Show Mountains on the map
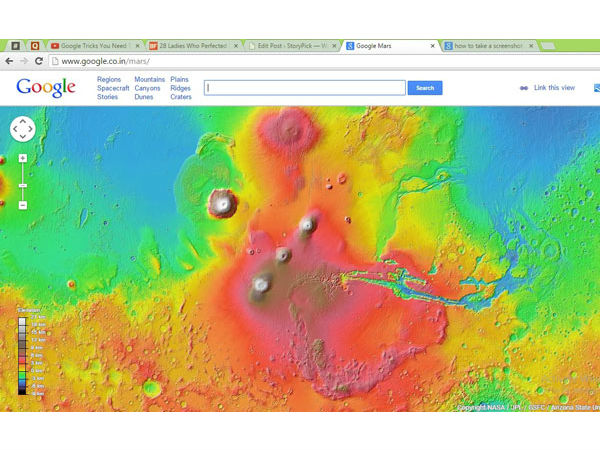This screenshot has width=600, height=450. pyautogui.click(x=149, y=79)
